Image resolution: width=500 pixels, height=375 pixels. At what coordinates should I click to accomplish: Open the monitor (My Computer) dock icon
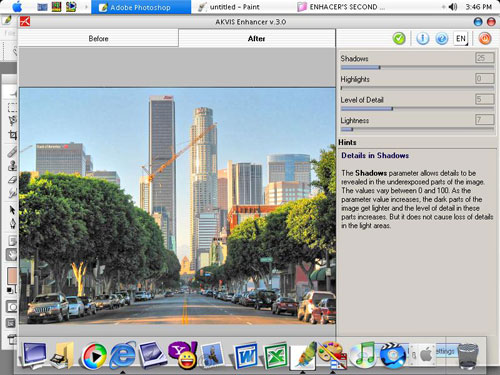(x=34, y=355)
